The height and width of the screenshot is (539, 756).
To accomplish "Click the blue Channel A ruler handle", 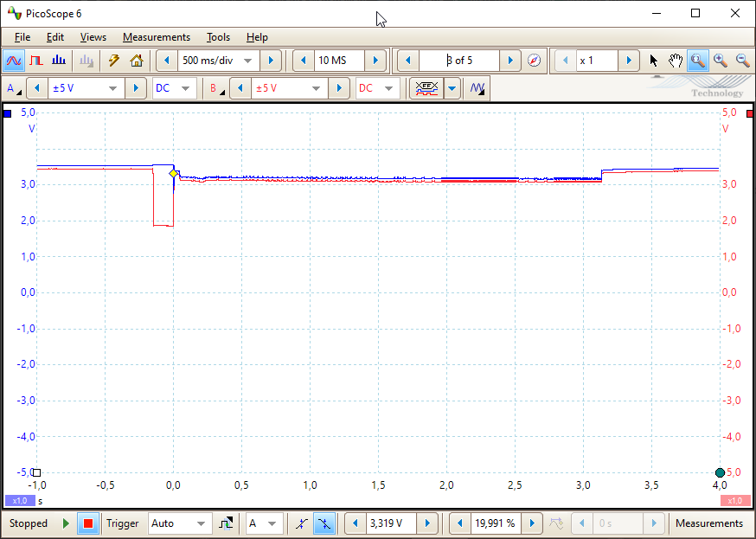I will point(7,114).
